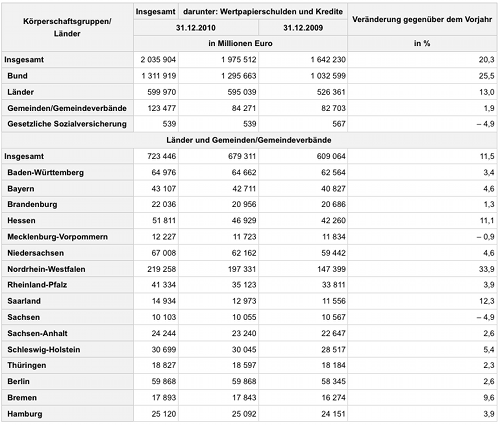
Task: Click the Schleswig-Holstein row label
Action: [44, 350]
